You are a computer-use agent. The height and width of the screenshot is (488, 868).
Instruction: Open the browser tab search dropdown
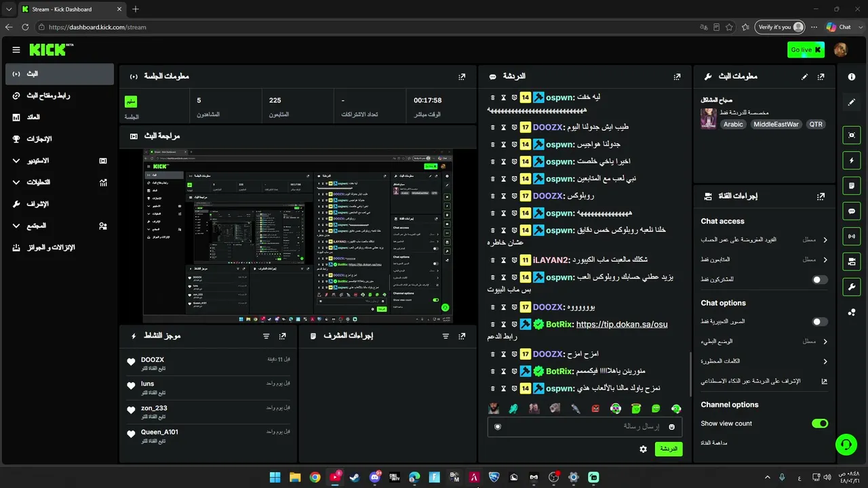point(9,9)
